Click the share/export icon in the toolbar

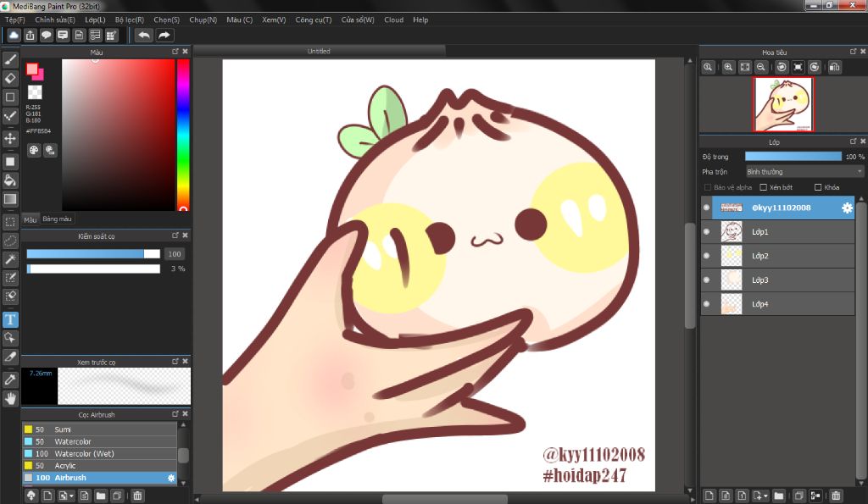pyautogui.click(x=30, y=36)
